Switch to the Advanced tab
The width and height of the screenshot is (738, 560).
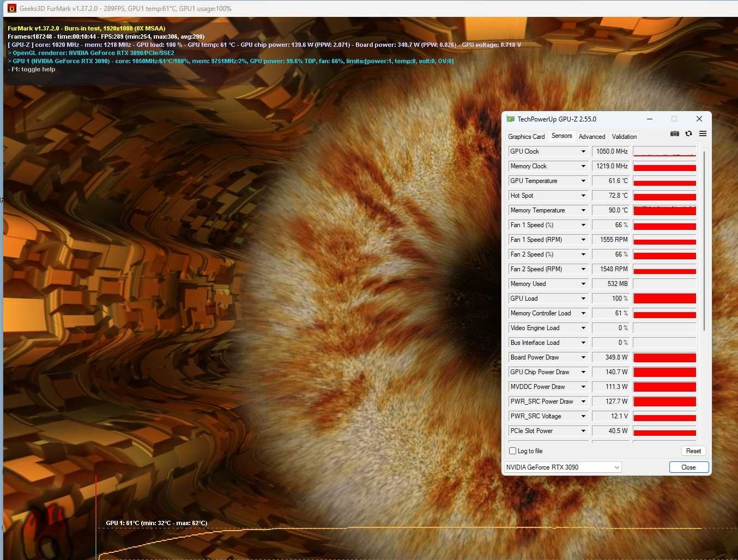592,137
